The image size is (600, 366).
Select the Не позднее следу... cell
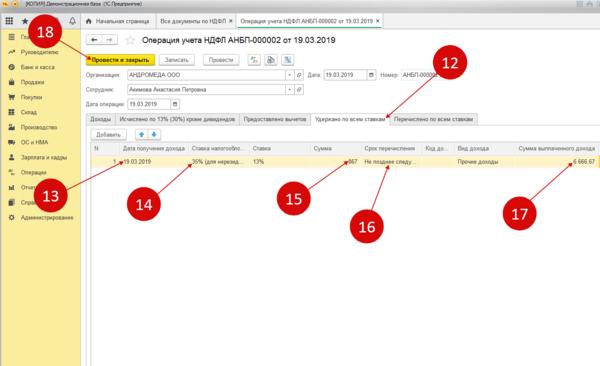point(391,162)
